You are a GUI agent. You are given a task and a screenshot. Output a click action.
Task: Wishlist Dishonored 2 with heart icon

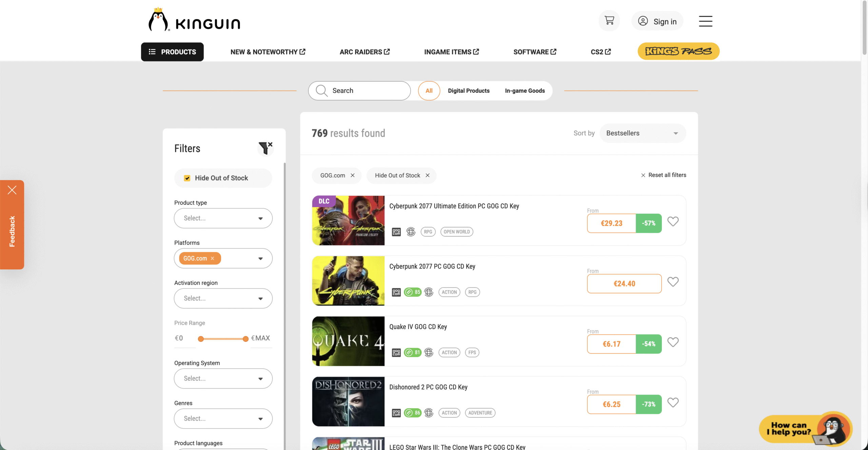pos(673,402)
